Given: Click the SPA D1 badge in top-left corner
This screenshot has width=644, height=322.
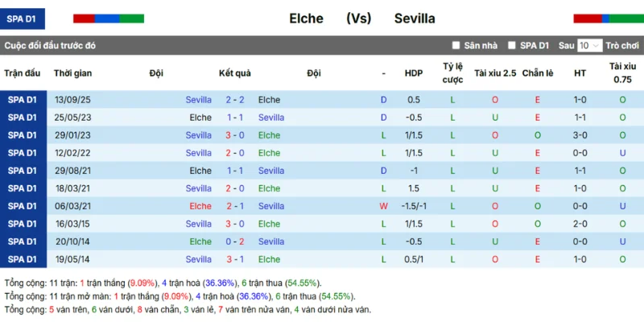Looking at the screenshot, I should pyautogui.click(x=23, y=18).
